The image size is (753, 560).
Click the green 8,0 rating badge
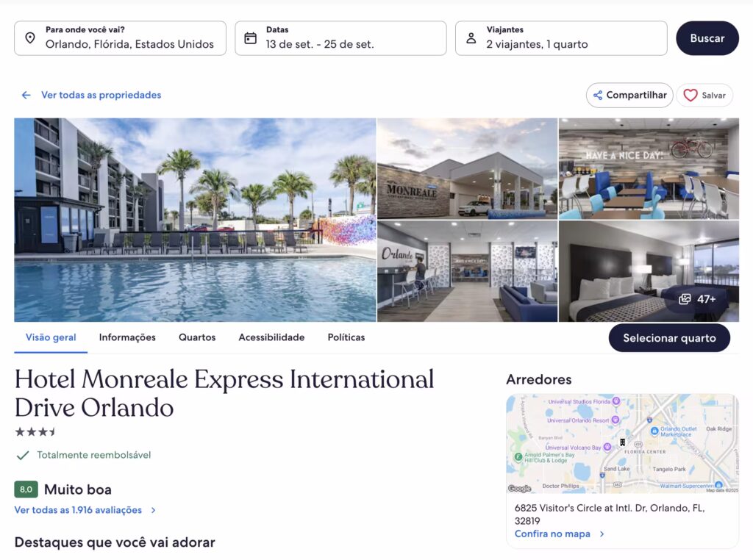click(26, 489)
